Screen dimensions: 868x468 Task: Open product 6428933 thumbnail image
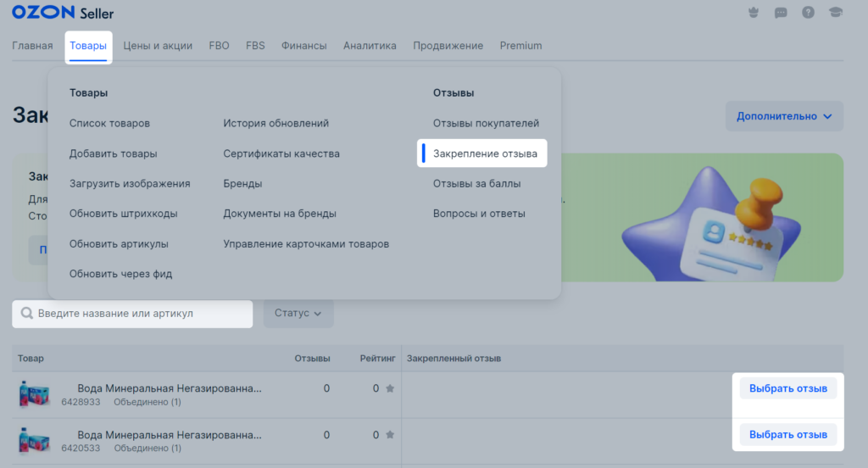34,394
